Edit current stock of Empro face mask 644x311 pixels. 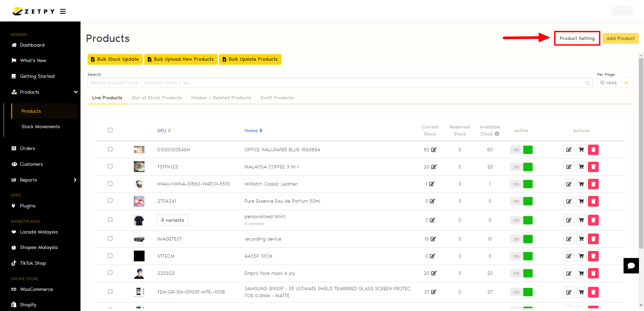point(434,273)
